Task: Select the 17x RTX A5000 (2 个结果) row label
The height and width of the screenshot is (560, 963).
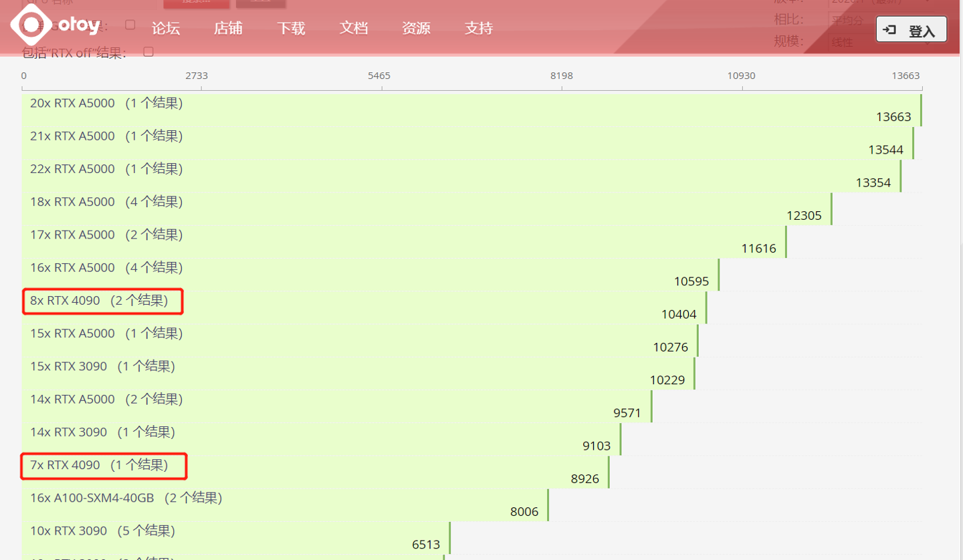Action: click(x=106, y=235)
